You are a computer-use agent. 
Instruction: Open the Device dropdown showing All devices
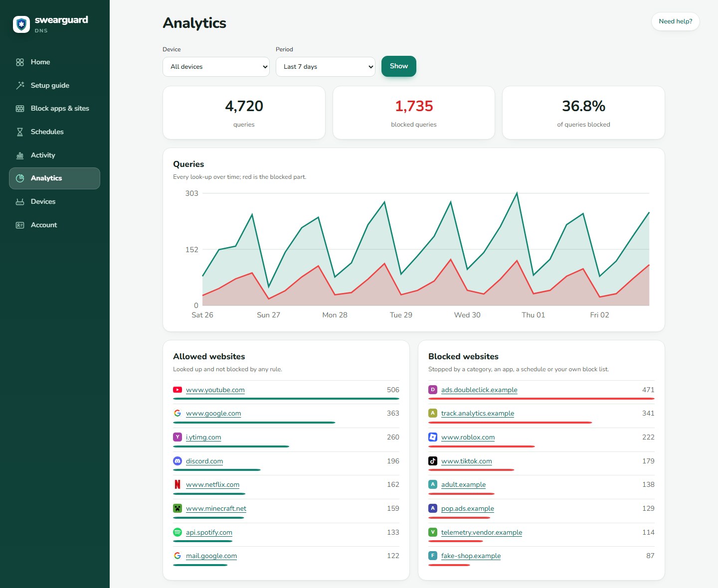click(x=216, y=67)
